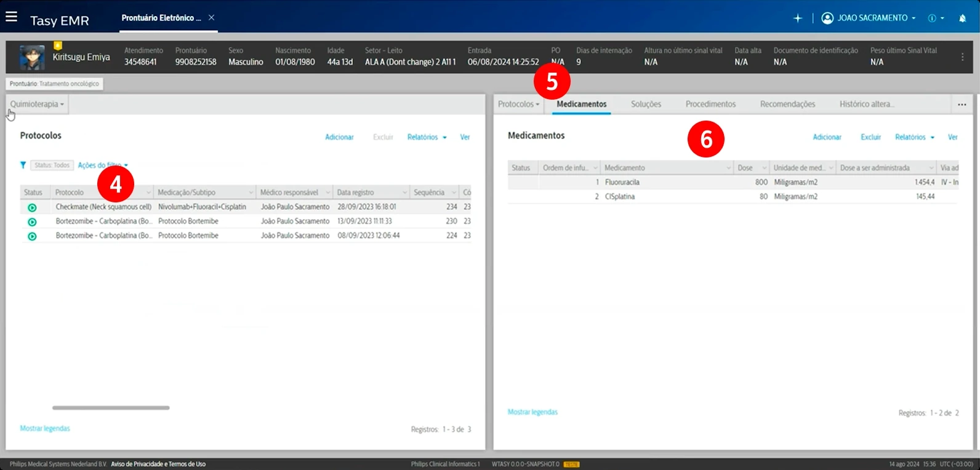Screen dimensions: 980x470
Task: Open patient Kiritsugu Emiya photo
Action: pyautogui.click(x=32, y=58)
